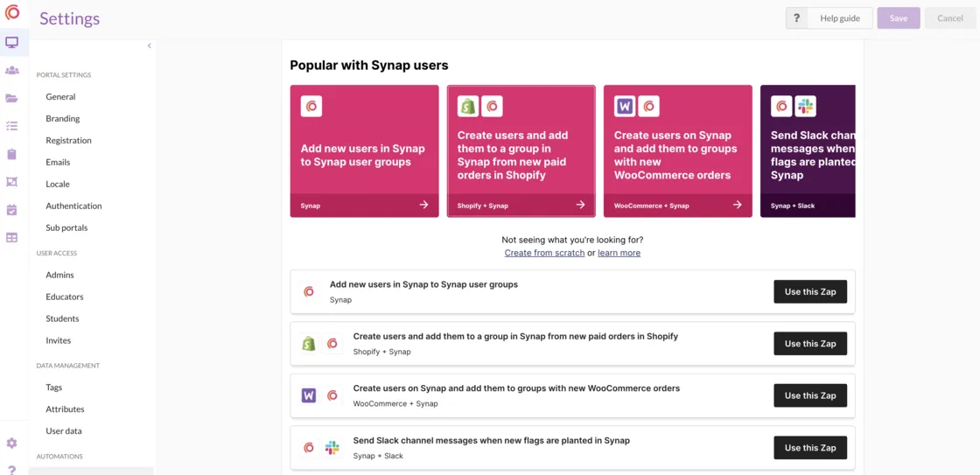The image size is (980, 475).
Task: Click the Cancel button
Action: [x=950, y=18]
